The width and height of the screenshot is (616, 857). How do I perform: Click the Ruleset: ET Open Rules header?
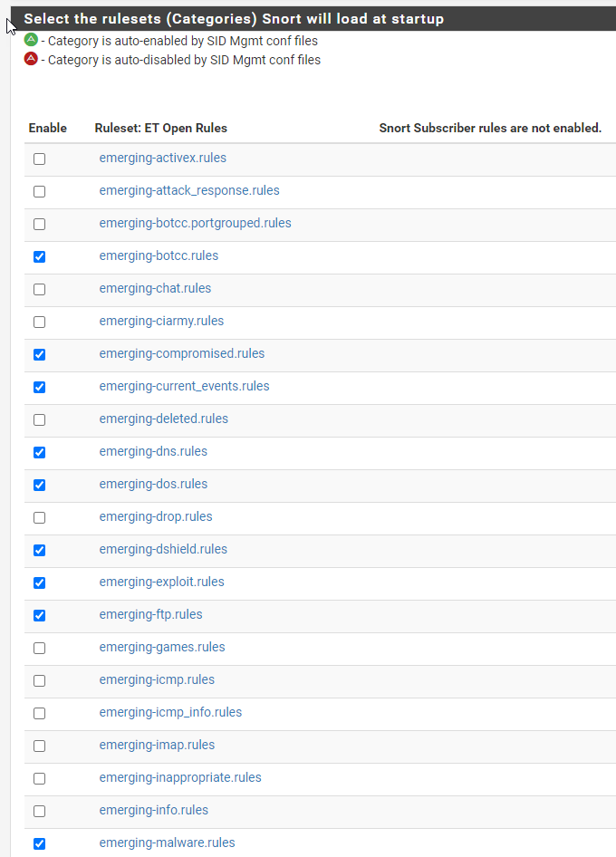point(160,128)
